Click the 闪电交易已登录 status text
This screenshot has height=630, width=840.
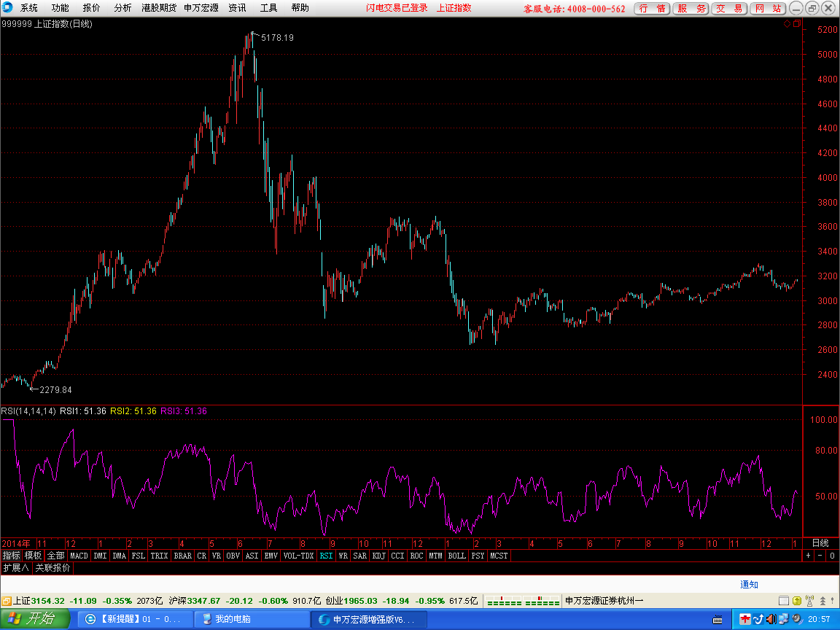coord(397,8)
